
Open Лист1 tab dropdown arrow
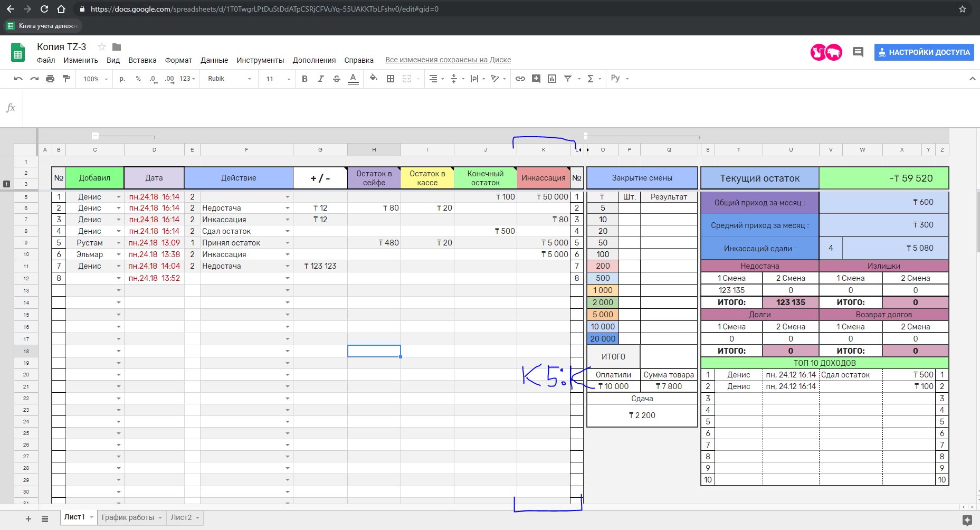pyautogui.click(x=91, y=517)
